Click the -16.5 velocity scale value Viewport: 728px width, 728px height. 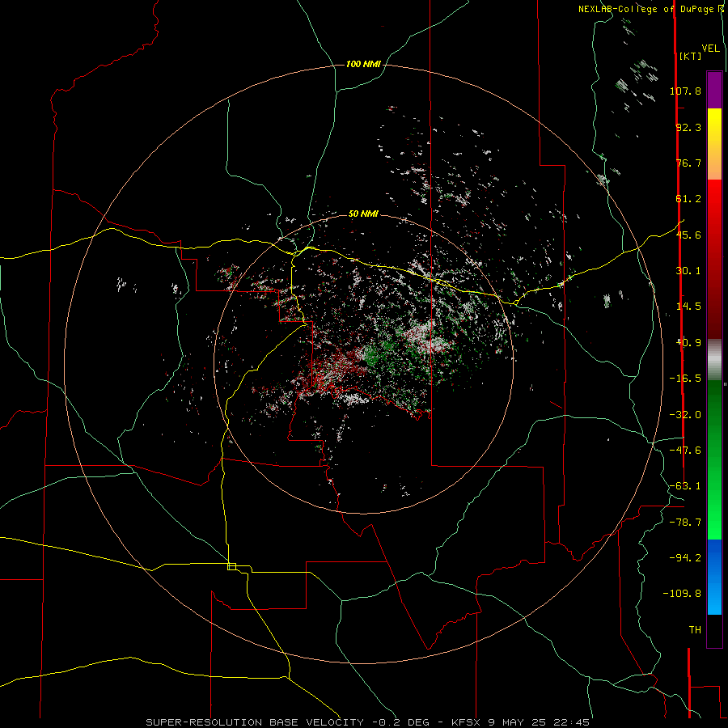pos(685,379)
